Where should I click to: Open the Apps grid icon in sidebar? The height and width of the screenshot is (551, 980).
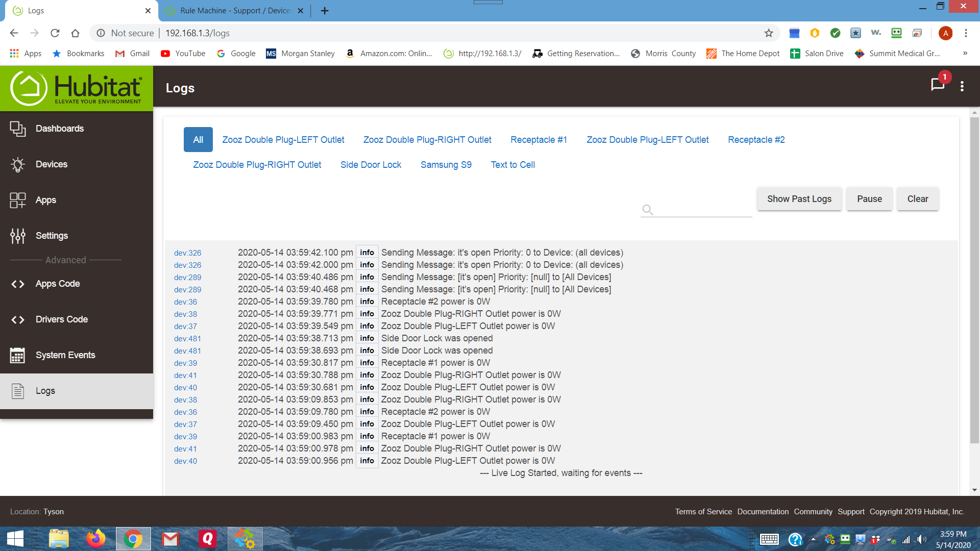[18, 200]
